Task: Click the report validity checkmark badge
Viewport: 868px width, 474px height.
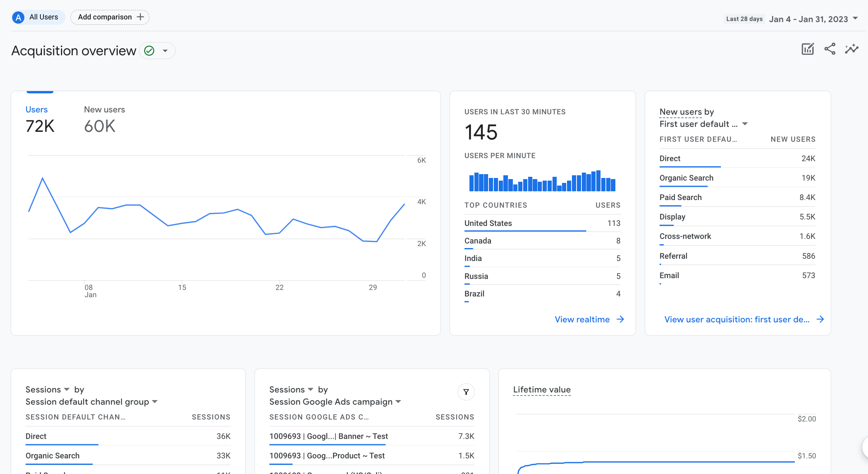Action: 149,50
